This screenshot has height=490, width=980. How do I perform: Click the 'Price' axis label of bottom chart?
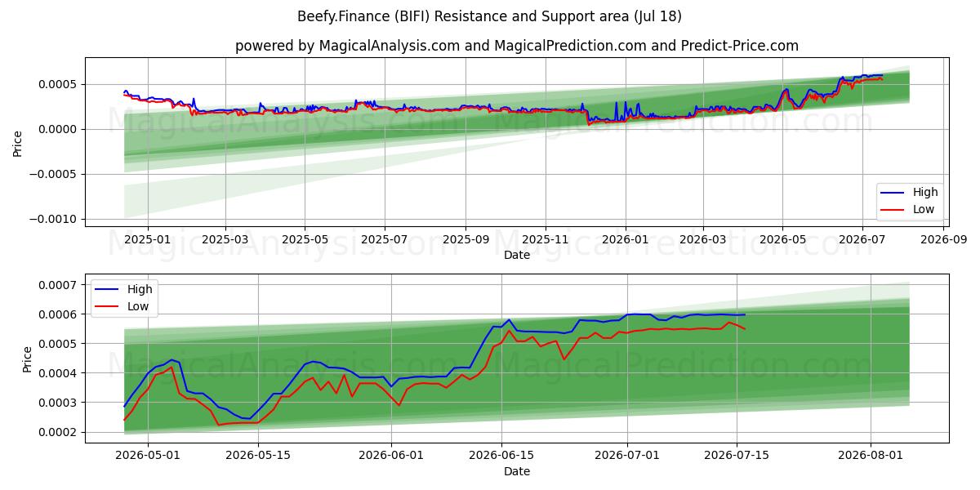[x=28, y=359]
